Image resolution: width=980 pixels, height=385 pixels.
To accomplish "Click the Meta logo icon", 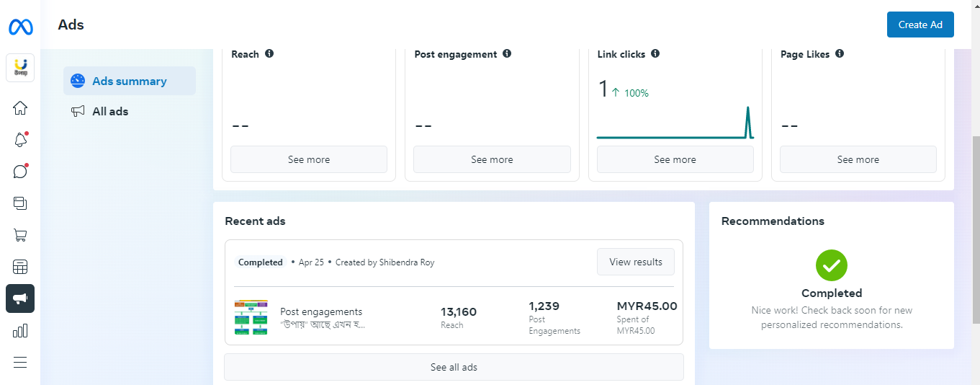I will click(21, 27).
